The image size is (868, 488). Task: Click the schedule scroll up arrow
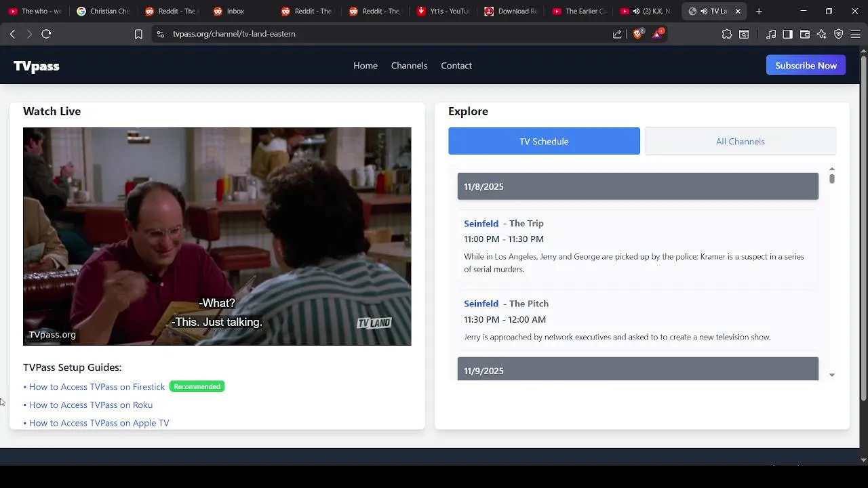pyautogui.click(x=832, y=169)
